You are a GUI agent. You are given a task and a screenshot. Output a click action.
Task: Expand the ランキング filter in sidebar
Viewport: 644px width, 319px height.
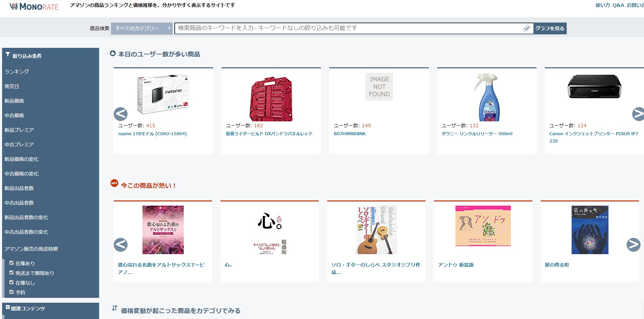click(x=17, y=71)
